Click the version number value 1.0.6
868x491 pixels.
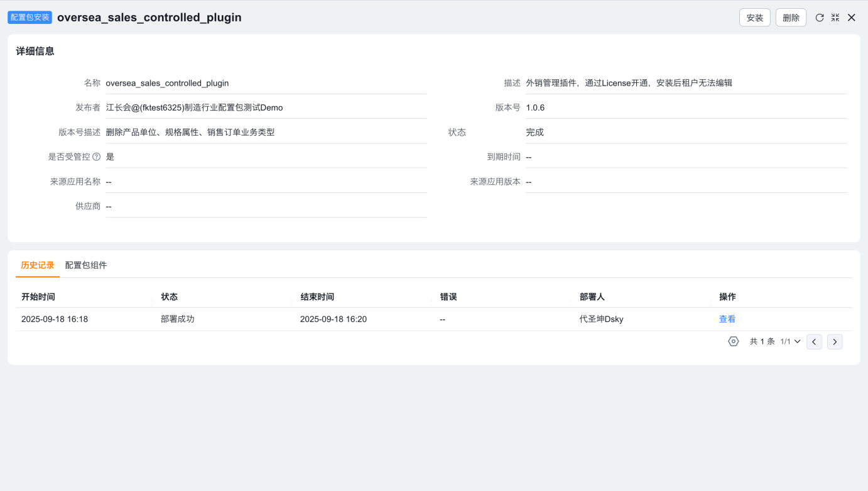pos(535,108)
